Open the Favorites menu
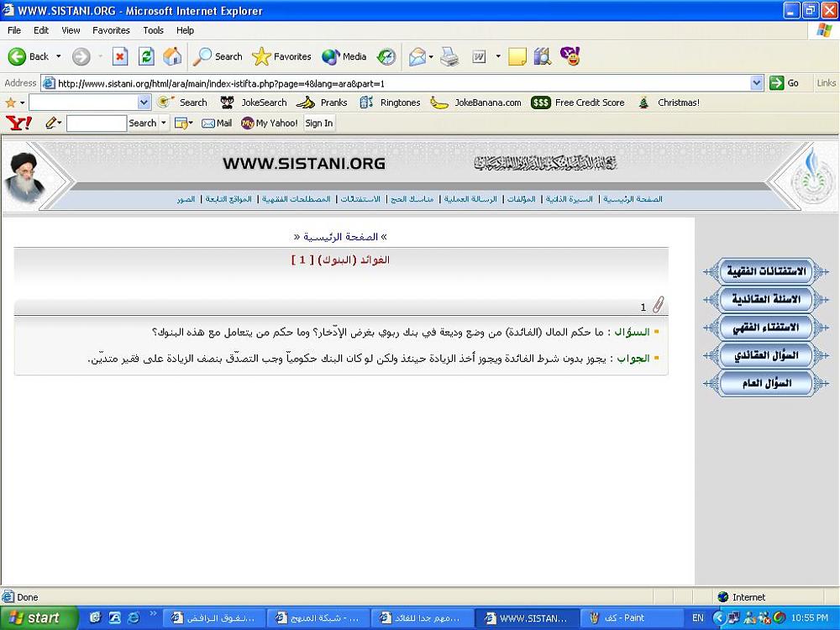840x630 pixels. [111, 30]
